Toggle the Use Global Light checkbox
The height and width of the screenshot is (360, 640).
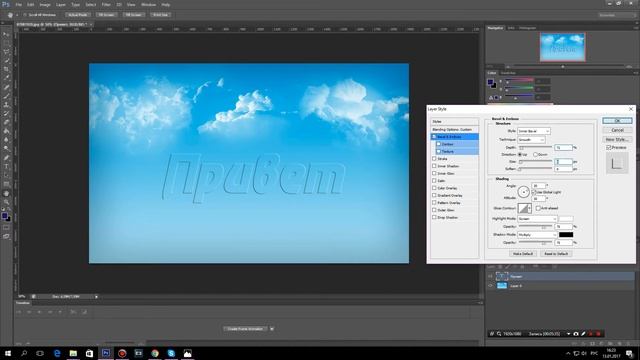point(534,192)
